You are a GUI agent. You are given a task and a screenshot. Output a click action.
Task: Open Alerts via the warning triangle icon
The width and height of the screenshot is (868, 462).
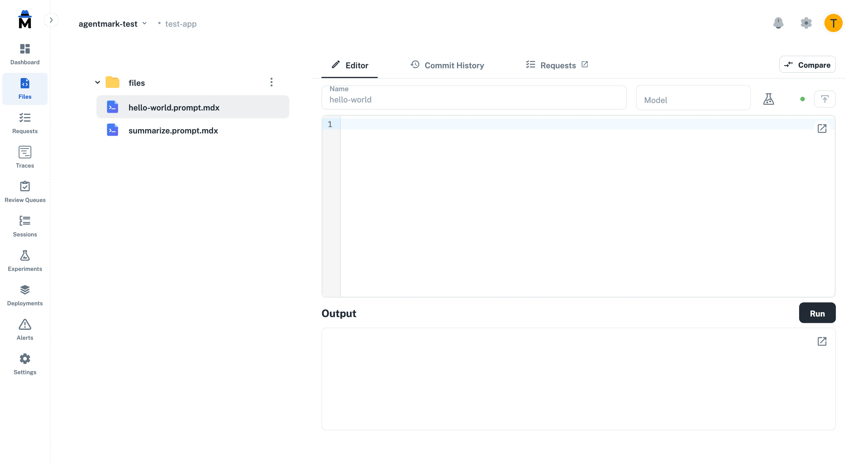pos(25,329)
